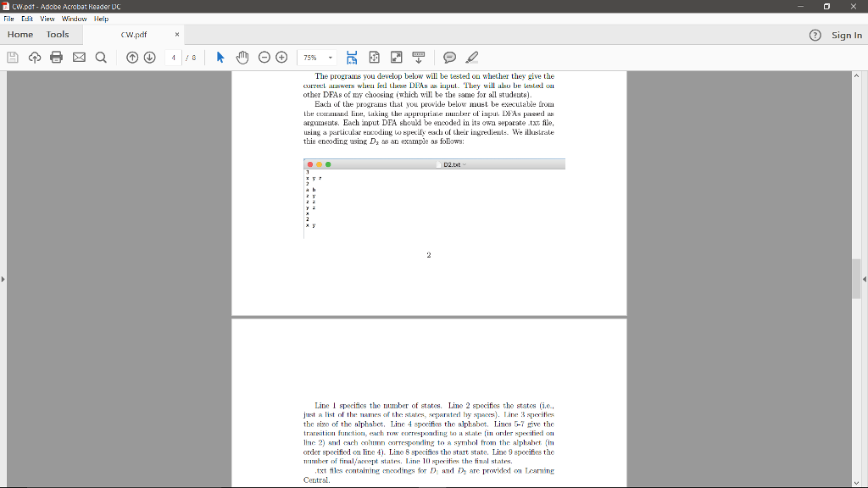Viewport: 868px width, 488px height.
Task: Switch to the Tools tab
Action: [57, 34]
